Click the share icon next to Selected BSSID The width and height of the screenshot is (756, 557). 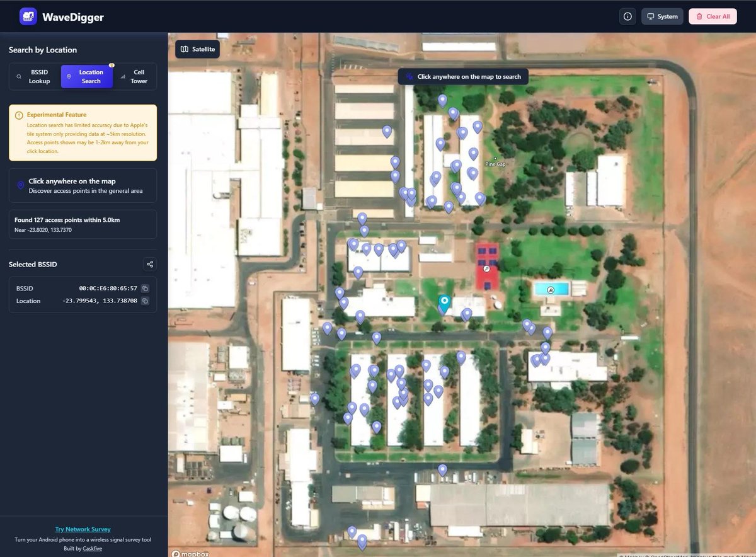point(149,265)
